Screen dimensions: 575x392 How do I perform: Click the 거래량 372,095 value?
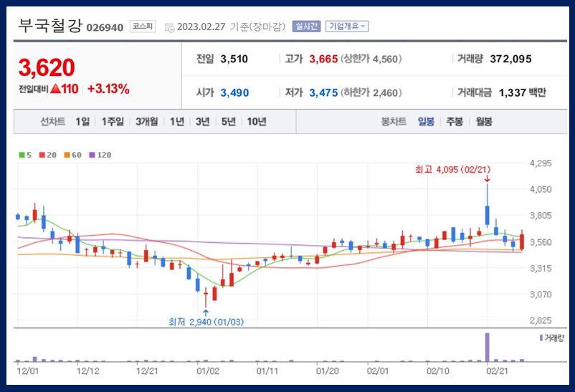coord(510,59)
